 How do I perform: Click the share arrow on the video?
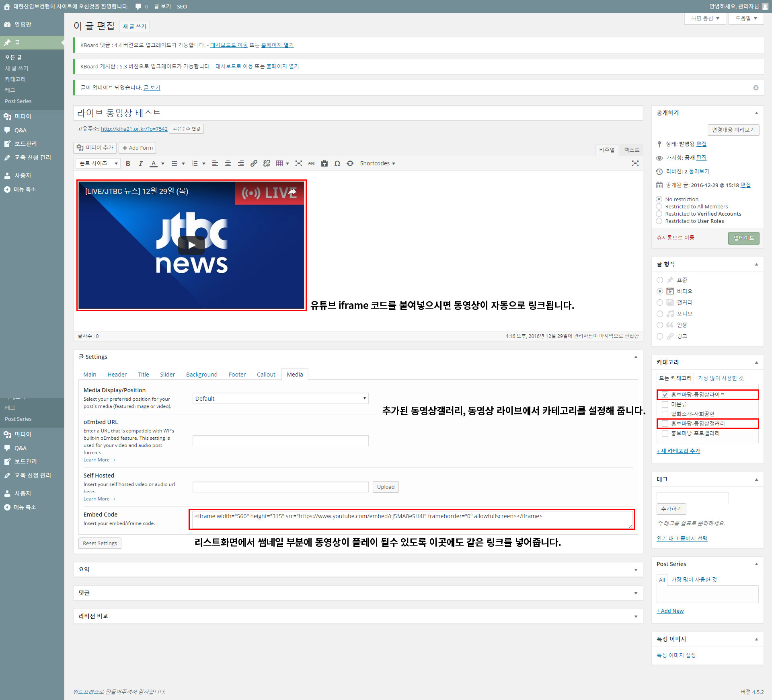coord(292,192)
